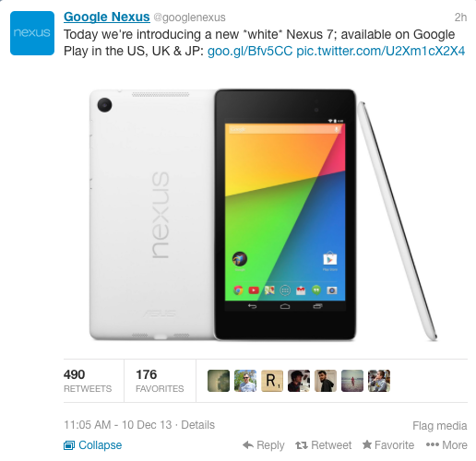Click the Retweet arrows icon
Viewport: 476px width, 461px height.
pos(302,444)
